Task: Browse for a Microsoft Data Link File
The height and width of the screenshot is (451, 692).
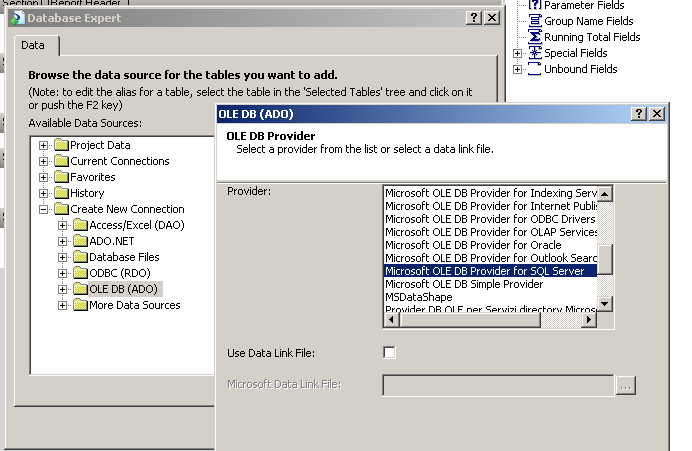Action: [625, 386]
